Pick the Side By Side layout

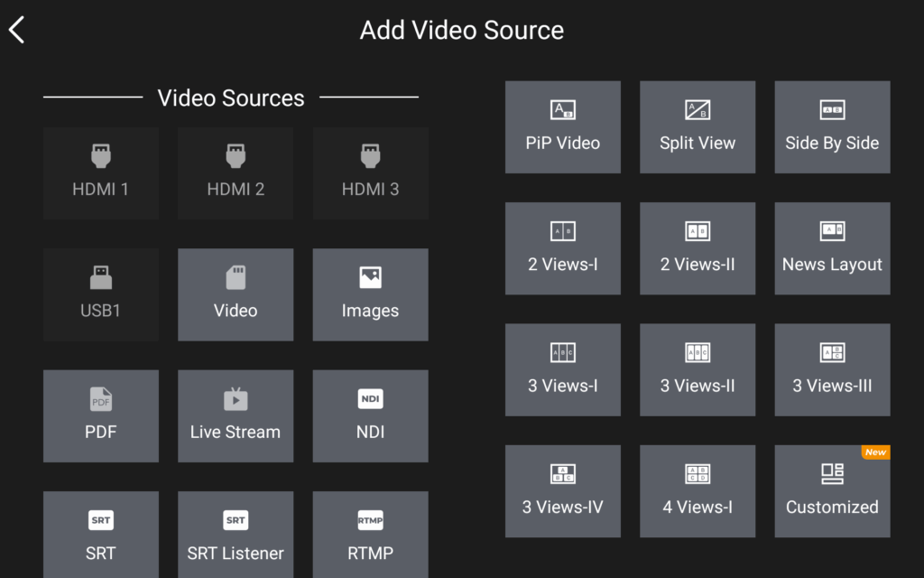click(832, 127)
